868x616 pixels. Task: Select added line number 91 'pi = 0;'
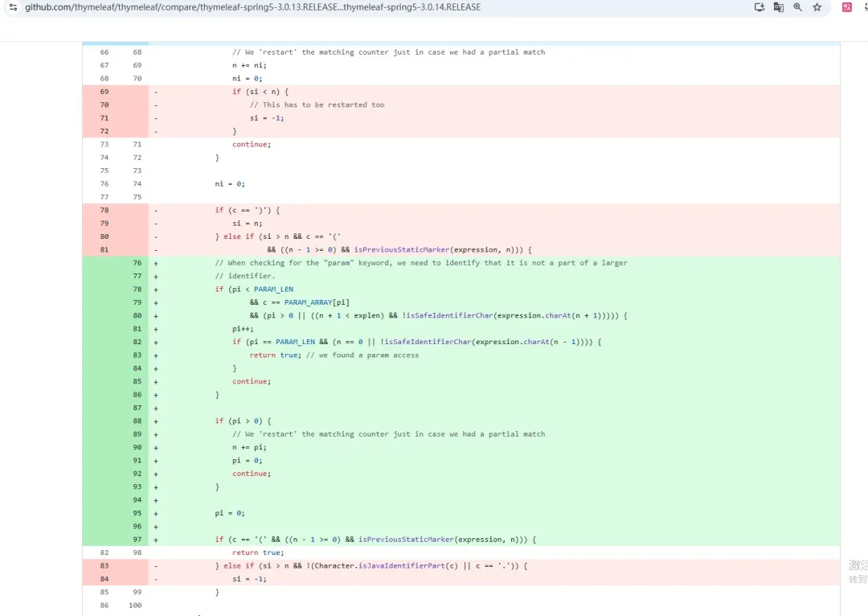tap(137, 460)
